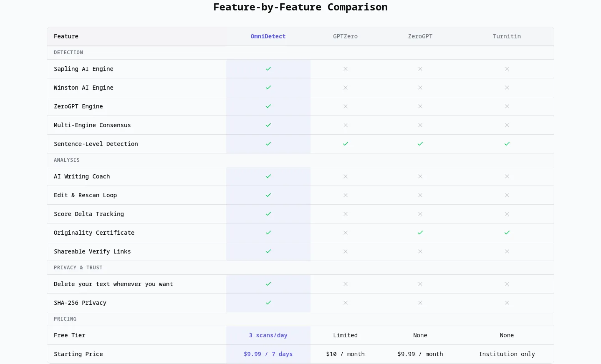Click the '3 scans/day' OmniDetect value
This screenshot has height=364, width=601.
268,335
